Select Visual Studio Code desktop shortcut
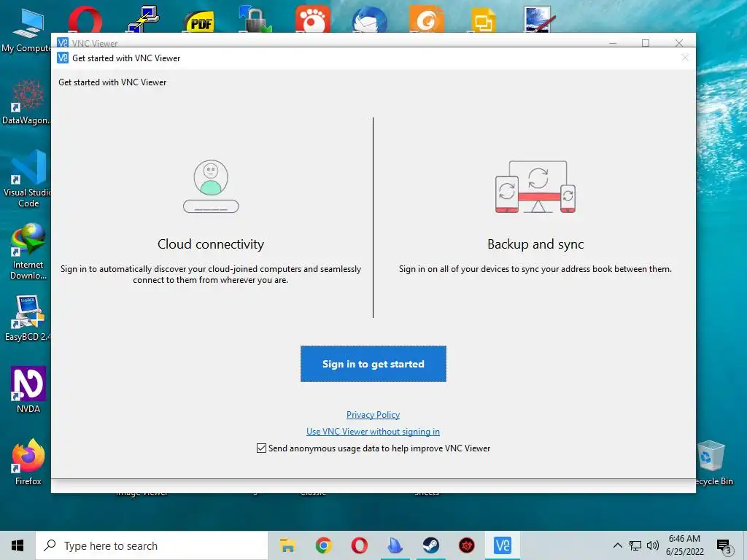The image size is (747, 560). click(x=27, y=179)
